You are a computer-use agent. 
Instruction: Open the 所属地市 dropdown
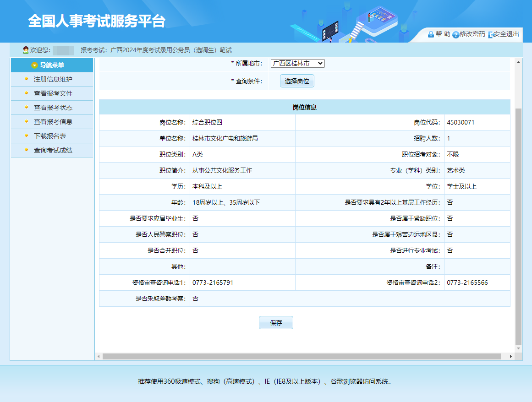tap(297, 64)
